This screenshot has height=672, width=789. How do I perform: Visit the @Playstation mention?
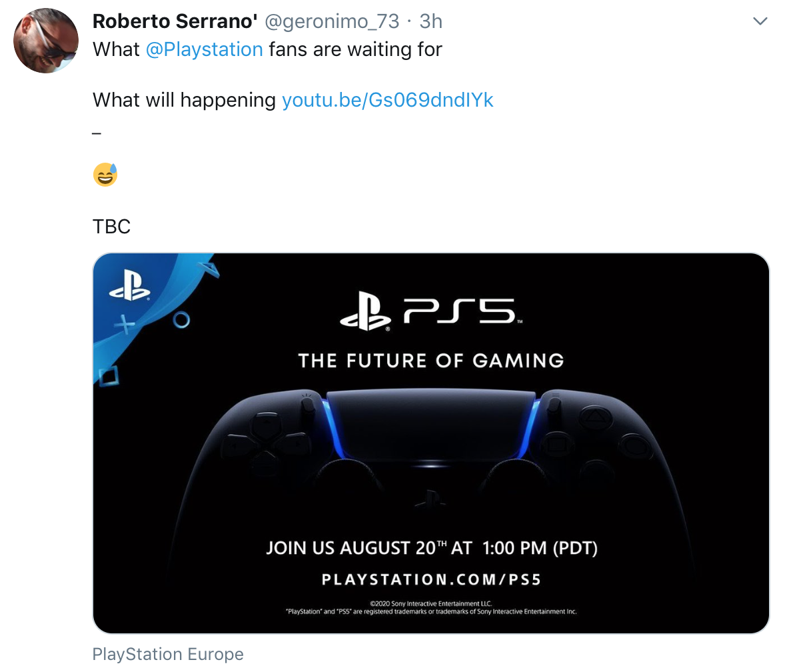(204, 49)
